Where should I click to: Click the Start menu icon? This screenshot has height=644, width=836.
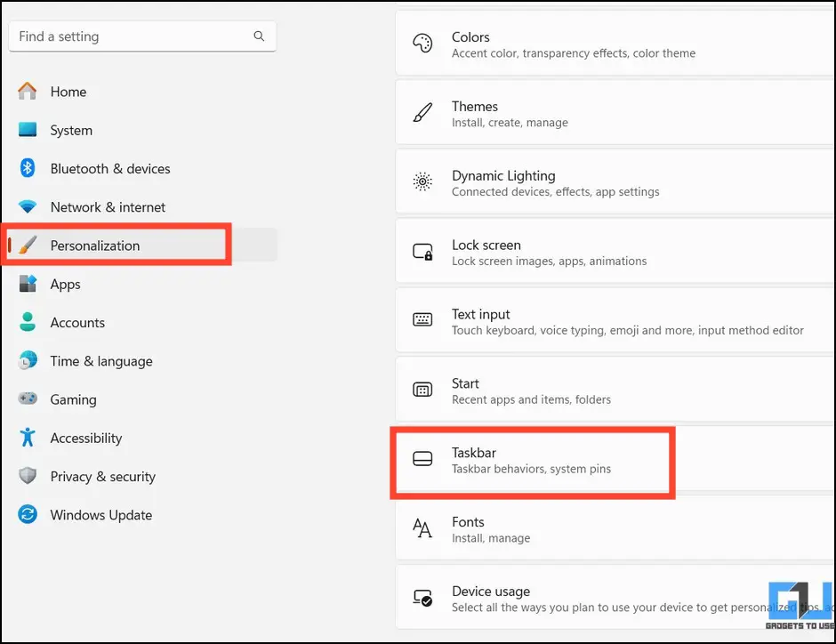click(x=422, y=390)
